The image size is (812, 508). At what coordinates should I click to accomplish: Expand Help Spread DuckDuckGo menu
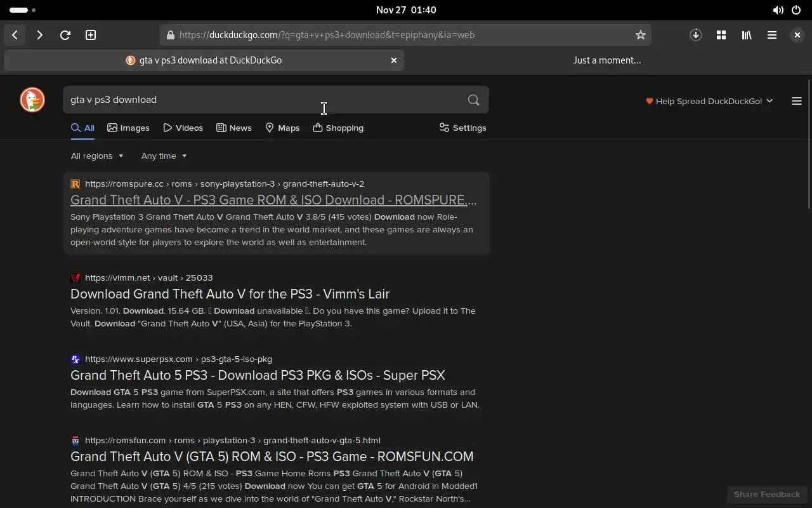[709, 101]
